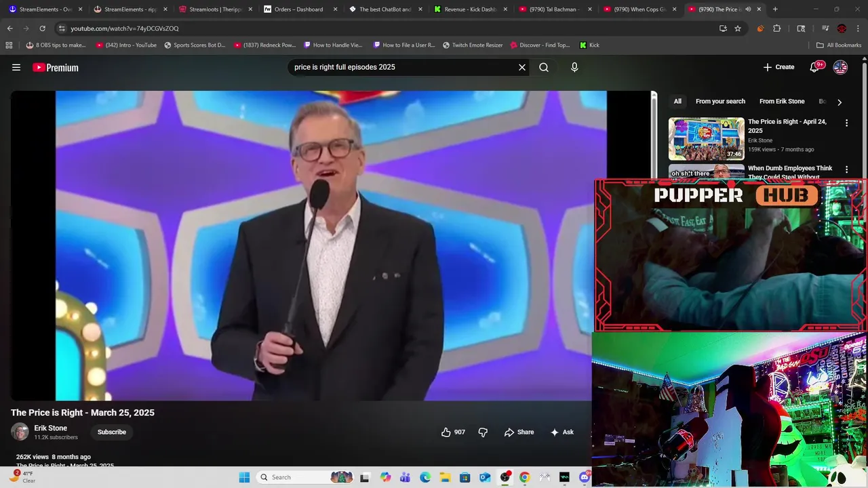Viewport: 868px width, 488px height.
Task: Open a new browser tab
Action: tap(775, 9)
